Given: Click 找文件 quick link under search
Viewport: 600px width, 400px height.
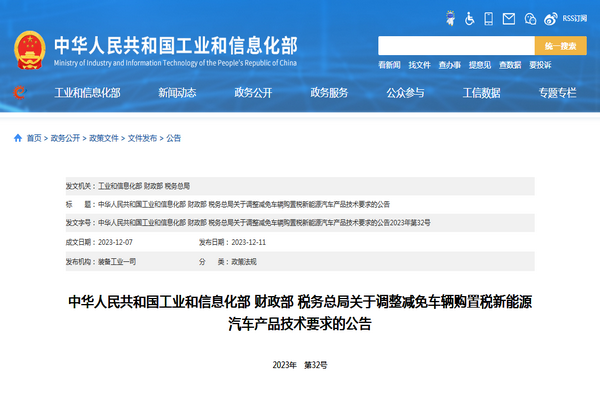Looking at the screenshot, I should (419, 65).
